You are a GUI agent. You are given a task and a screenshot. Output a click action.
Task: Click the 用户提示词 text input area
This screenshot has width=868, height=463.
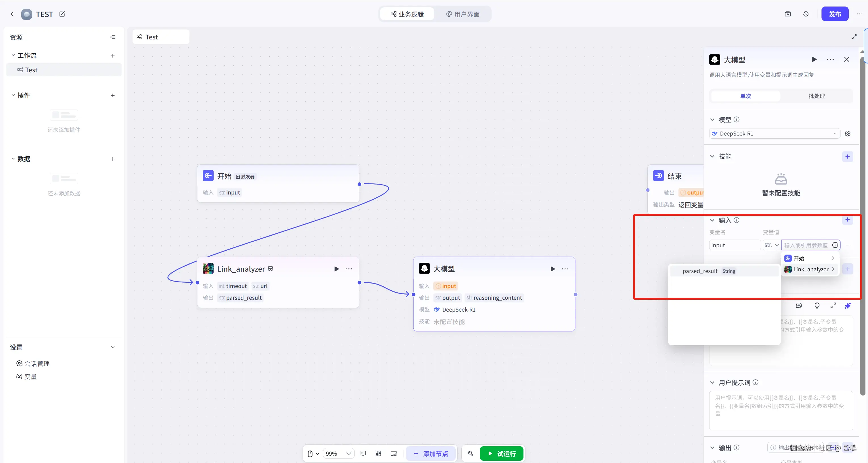pos(780,410)
